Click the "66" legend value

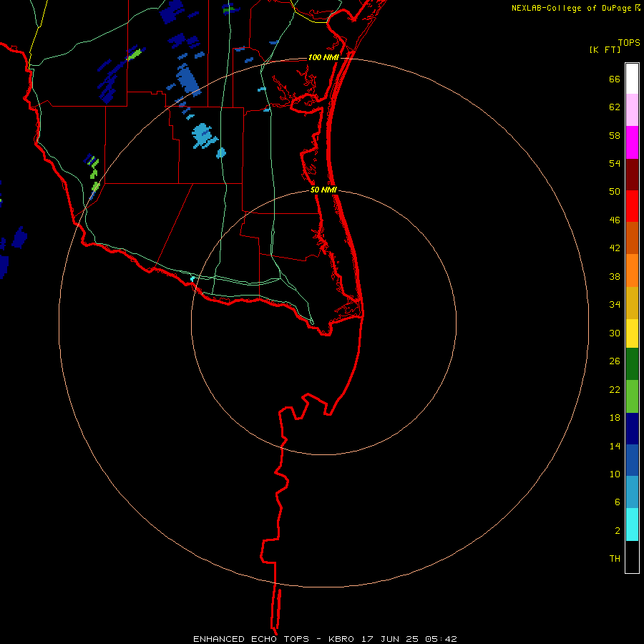[615, 79]
